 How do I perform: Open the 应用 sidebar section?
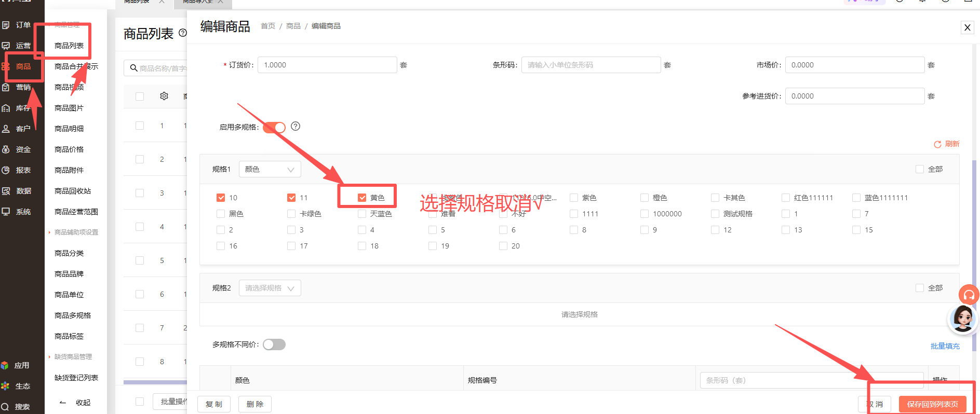16,365
